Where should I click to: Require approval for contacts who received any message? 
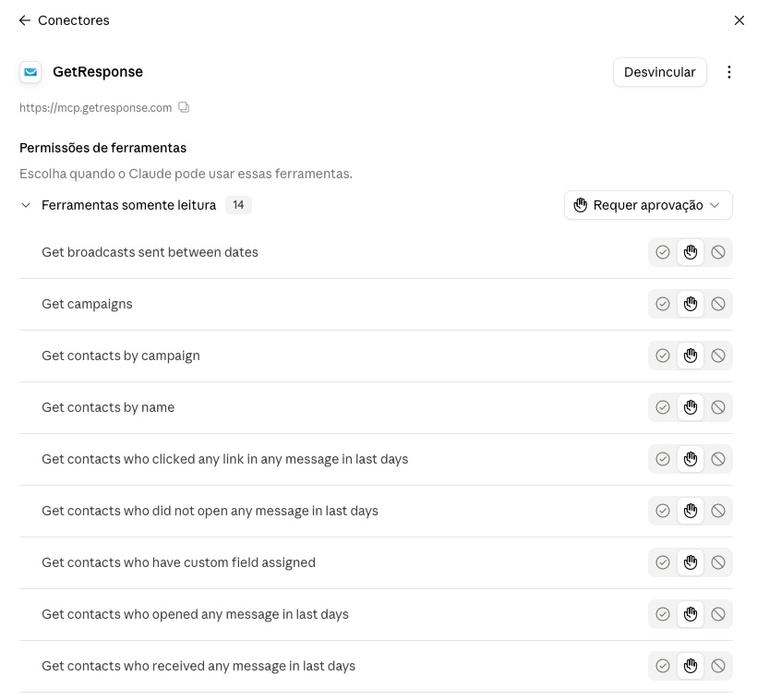[691, 666]
